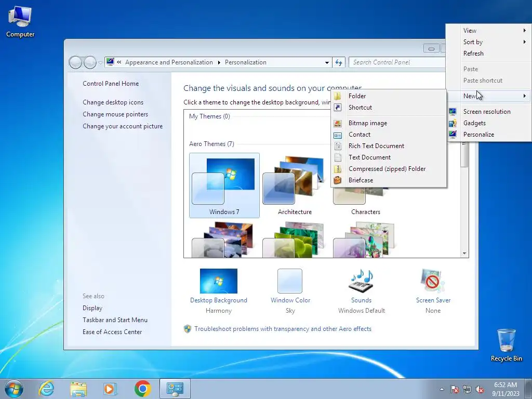The image size is (532, 399).
Task: Click the muted volume tray icon
Action: tap(480, 390)
